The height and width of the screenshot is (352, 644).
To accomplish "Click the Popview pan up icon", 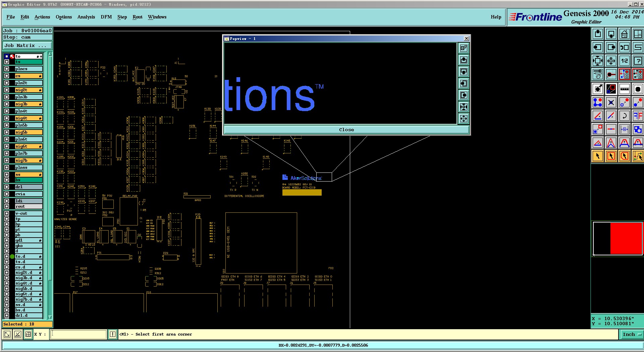I will pos(464,60).
